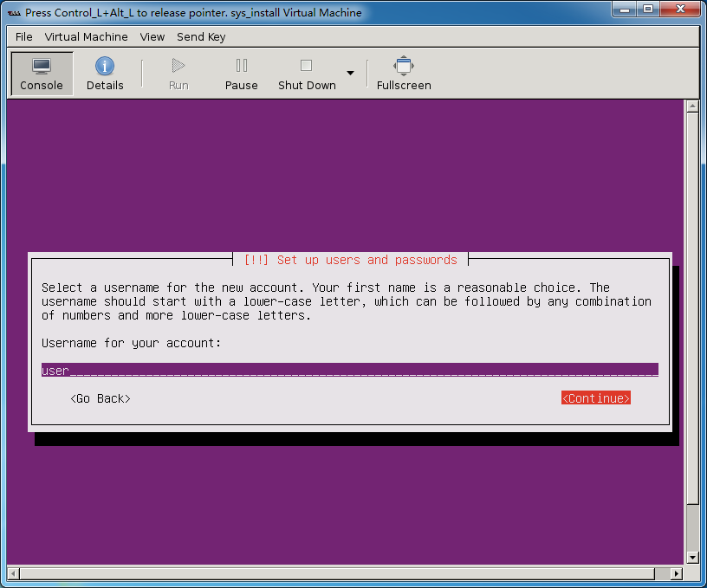This screenshot has width=707, height=588.
Task: Open the File menu
Action: point(24,36)
